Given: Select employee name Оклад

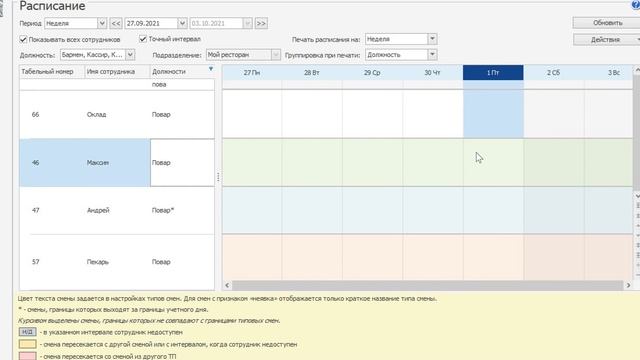Looking at the screenshot, I should click(x=96, y=115).
